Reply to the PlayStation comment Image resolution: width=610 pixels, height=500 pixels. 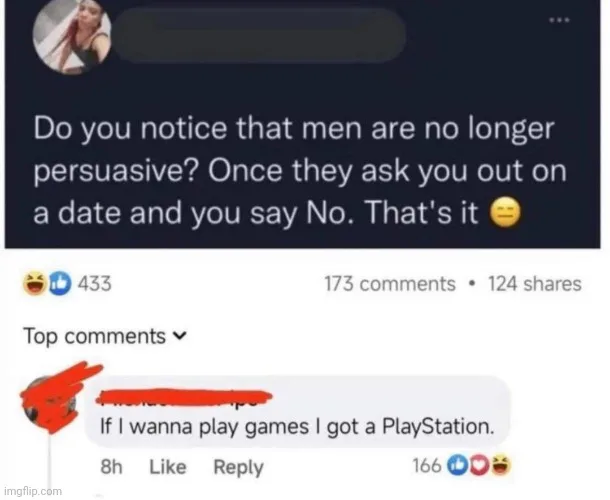point(238,467)
